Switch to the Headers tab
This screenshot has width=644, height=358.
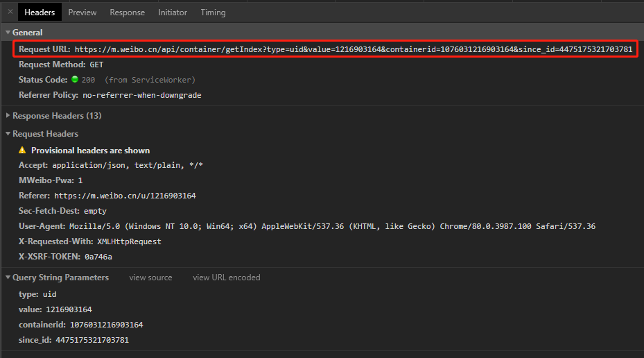pyautogui.click(x=40, y=12)
